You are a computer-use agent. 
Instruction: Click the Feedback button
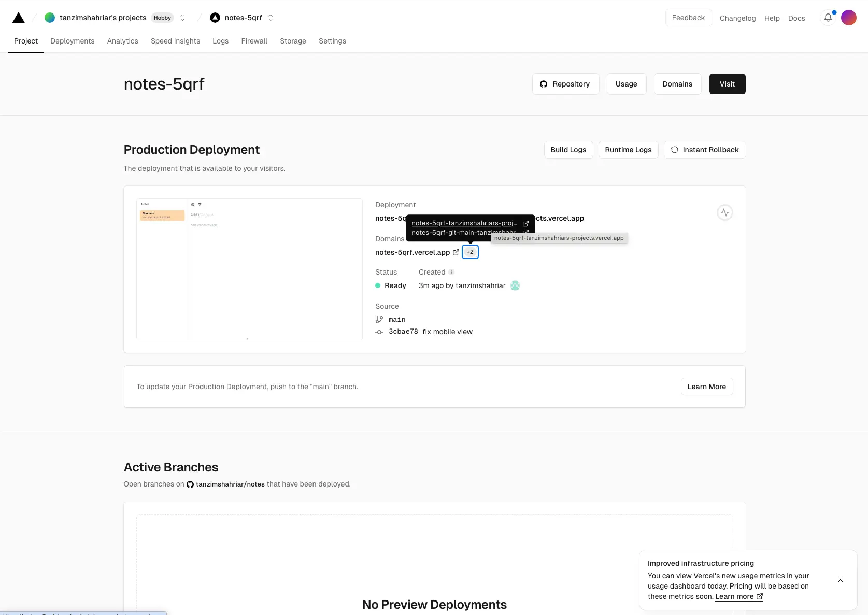[688, 18]
